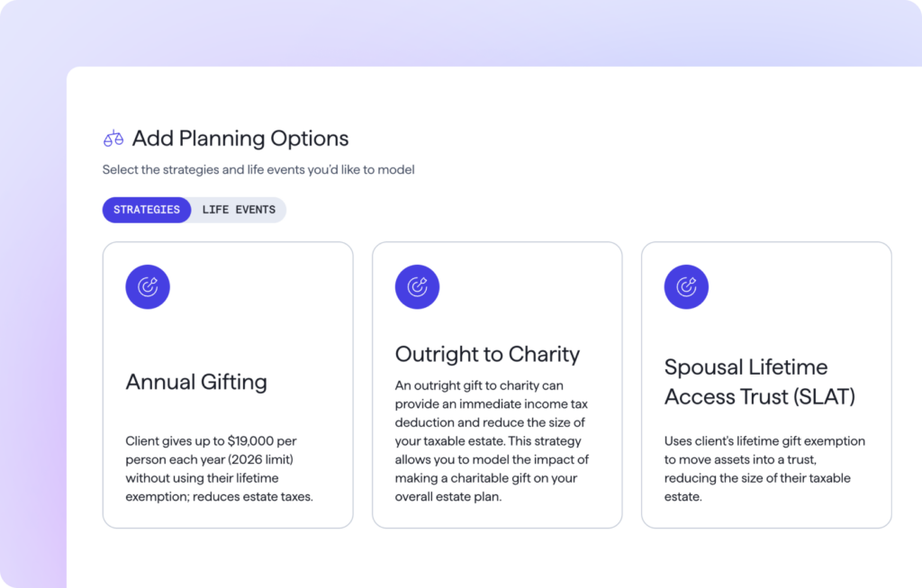The width and height of the screenshot is (922, 588).
Task: Click the '$19,000 per' amount in Annual Gifting text
Action: click(259, 441)
